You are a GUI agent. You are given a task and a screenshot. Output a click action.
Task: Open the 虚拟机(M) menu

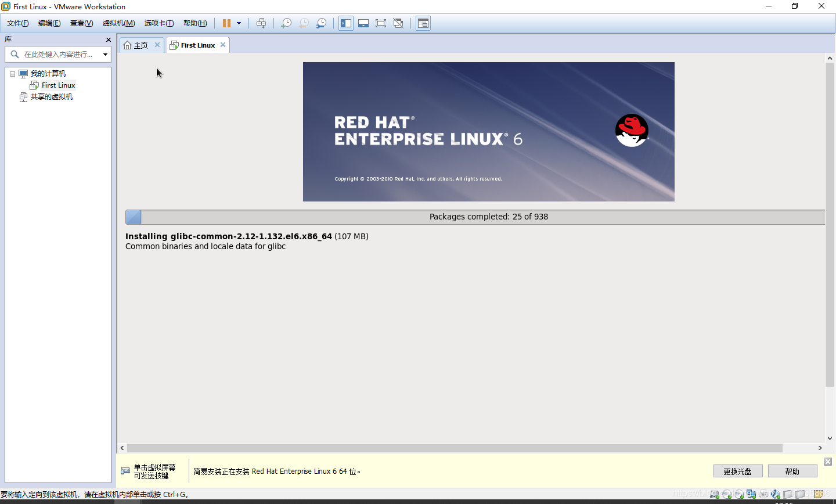tap(118, 23)
